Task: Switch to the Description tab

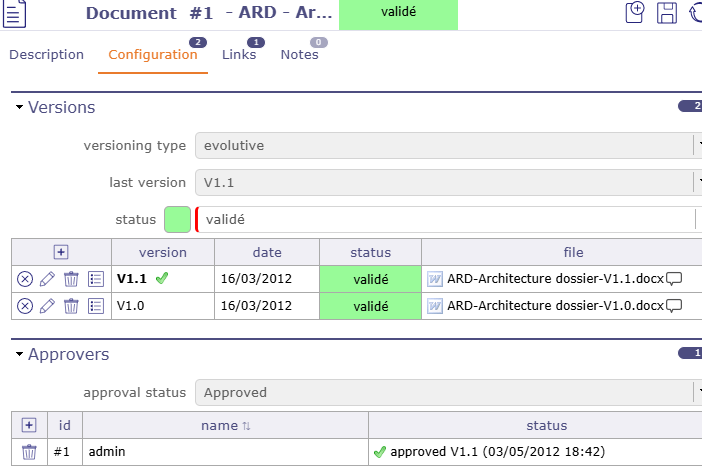Action: [x=46, y=55]
